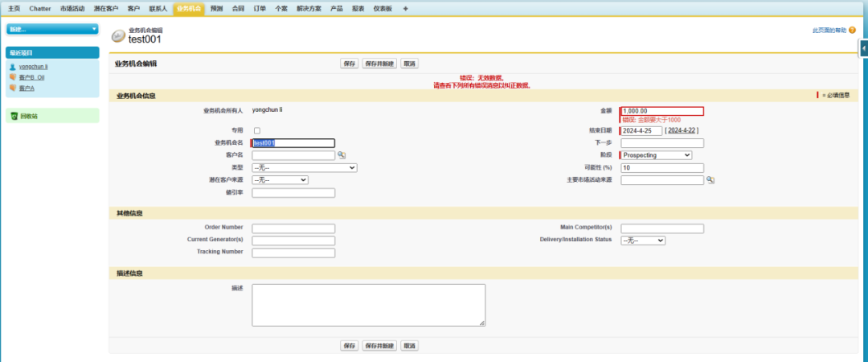Open the 类型 type dropdown
Screen dimensions: 868x362
click(305, 167)
